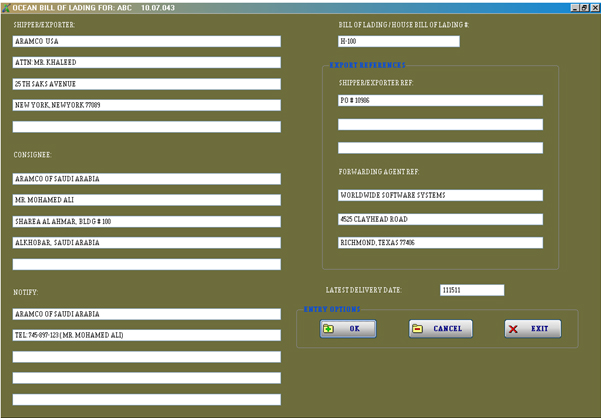Close the window using title bar X
The height and width of the screenshot is (418, 601).
[x=594, y=6]
